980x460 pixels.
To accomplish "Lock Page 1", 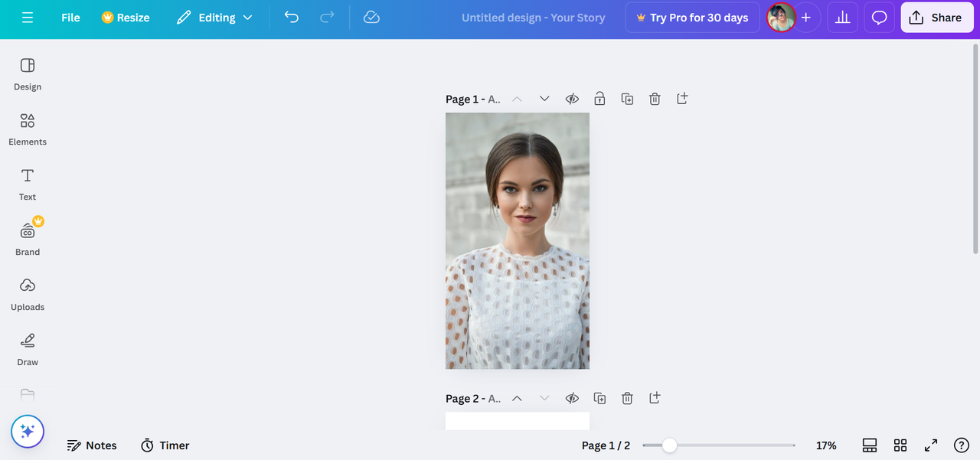I will point(599,99).
